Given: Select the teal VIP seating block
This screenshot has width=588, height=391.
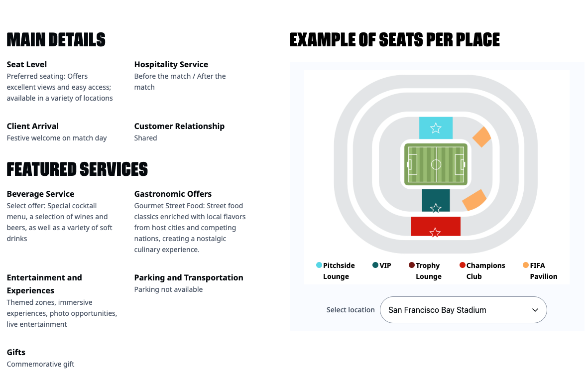Looking at the screenshot, I should (x=436, y=199).
